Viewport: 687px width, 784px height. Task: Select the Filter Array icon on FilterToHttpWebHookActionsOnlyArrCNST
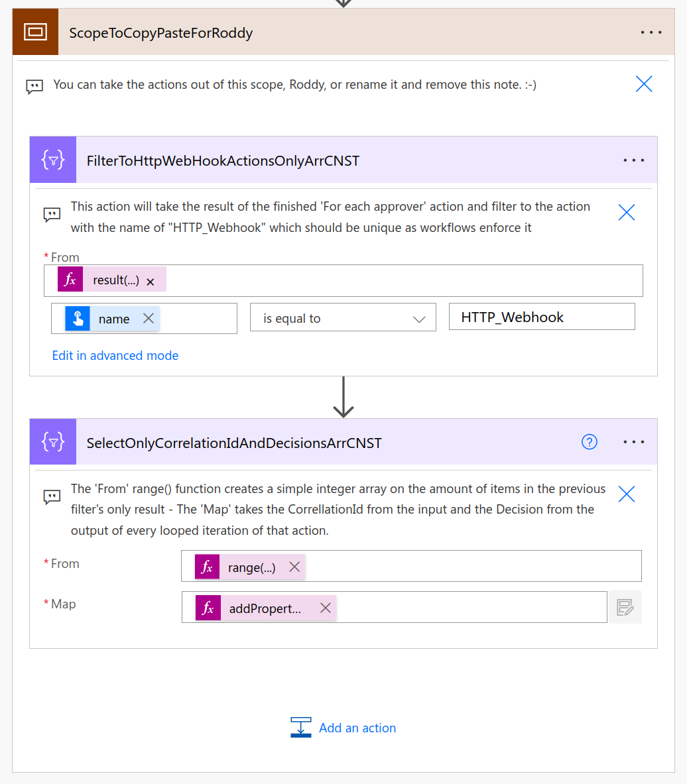click(52, 159)
